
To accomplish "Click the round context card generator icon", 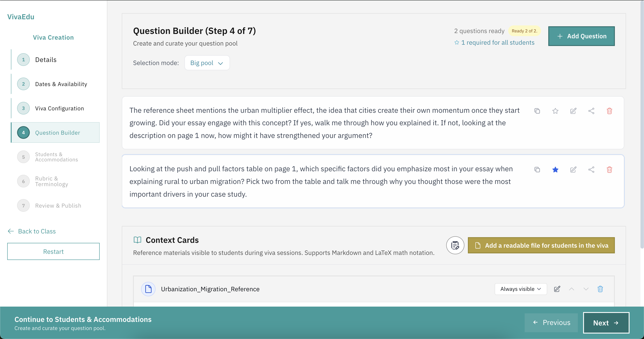I will point(455,245).
